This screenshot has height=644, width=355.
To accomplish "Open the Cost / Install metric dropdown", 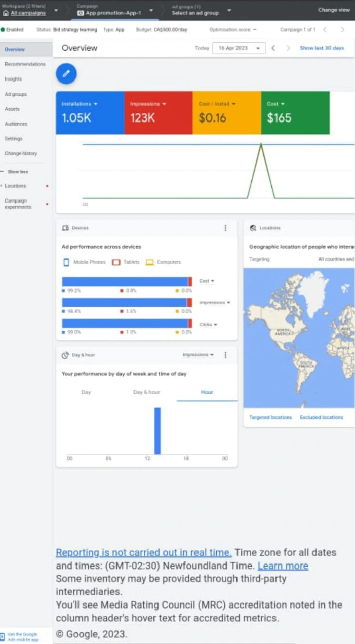I will [x=233, y=104].
